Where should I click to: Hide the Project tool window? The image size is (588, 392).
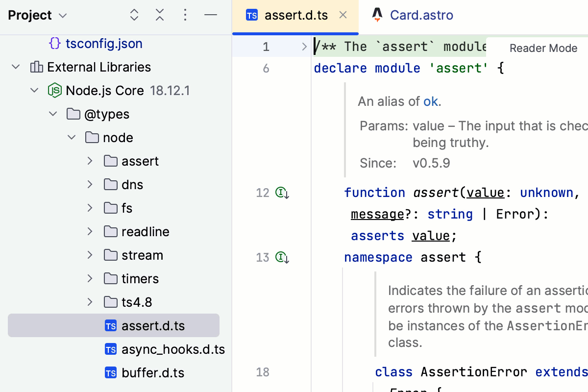tap(211, 15)
